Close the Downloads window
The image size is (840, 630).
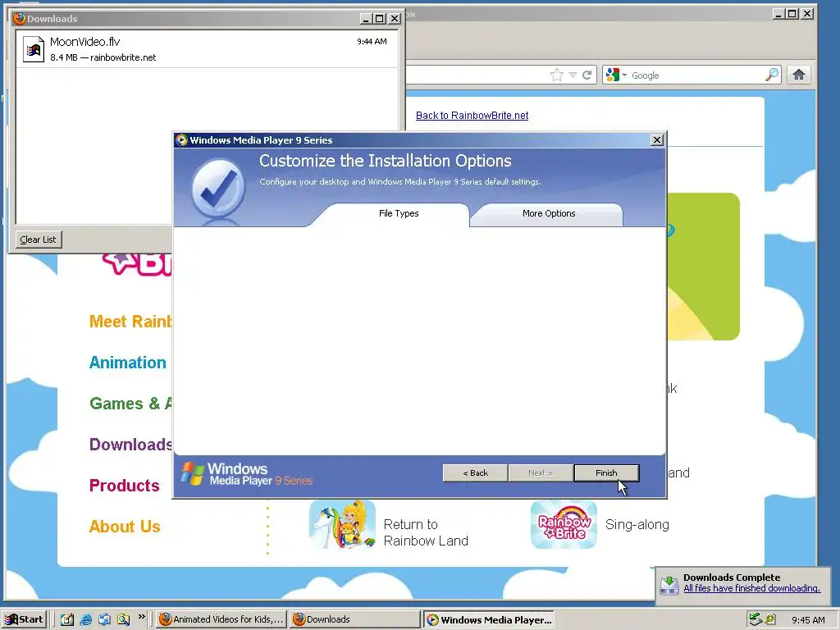(x=395, y=19)
